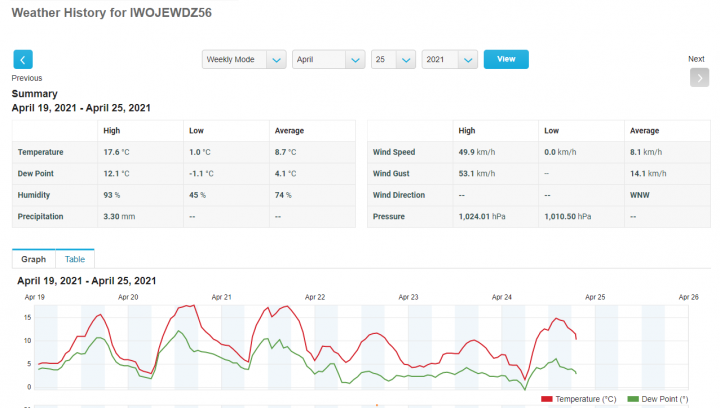720x408 pixels.
Task: Expand the April month selector
Action: tap(328, 60)
